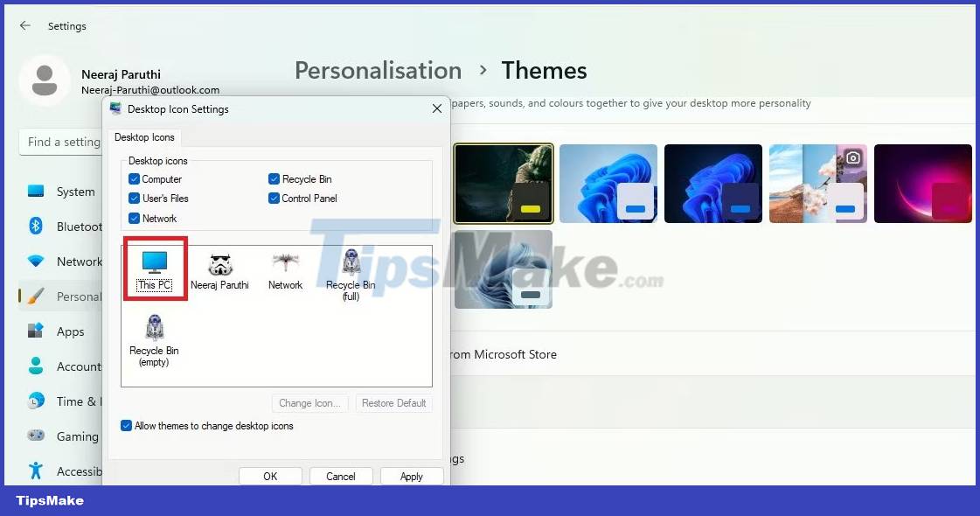Apply the desktop icon changes
Screen dimensions: 980x516
tap(411, 476)
